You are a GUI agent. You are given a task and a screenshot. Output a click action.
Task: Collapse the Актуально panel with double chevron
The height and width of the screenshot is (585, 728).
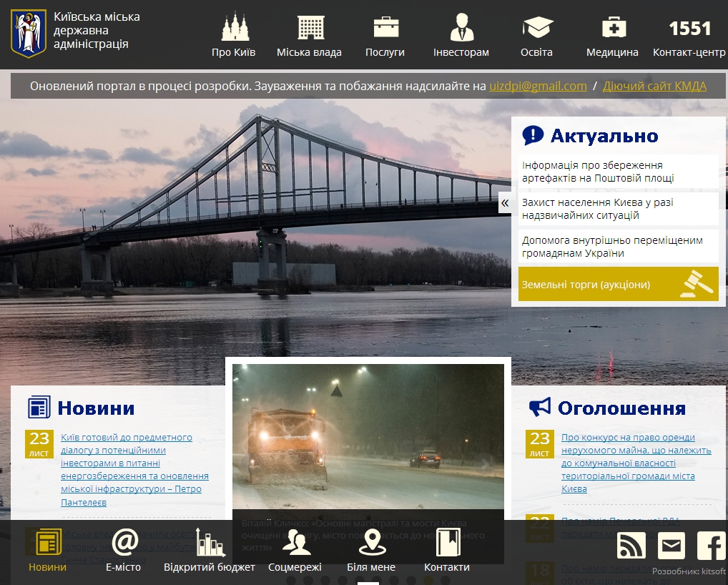pyautogui.click(x=505, y=203)
